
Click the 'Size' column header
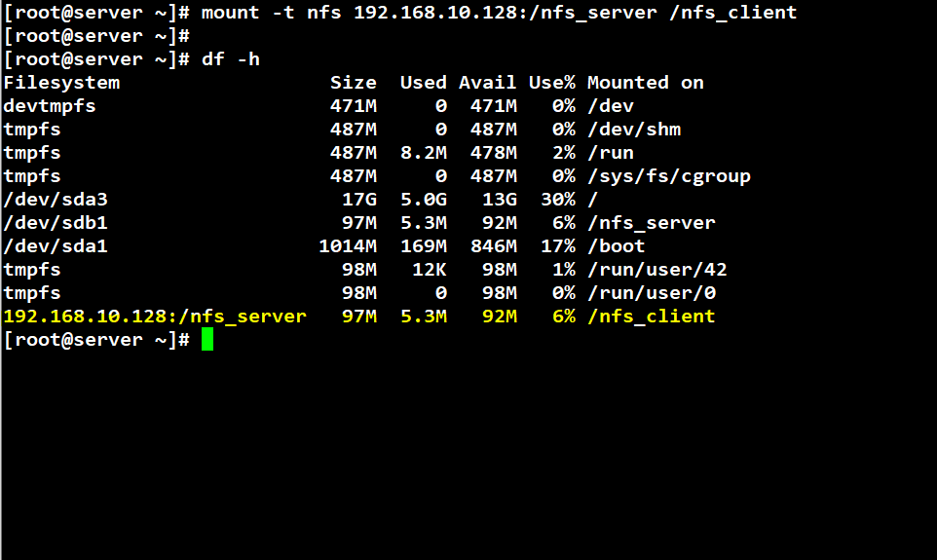[x=354, y=83]
